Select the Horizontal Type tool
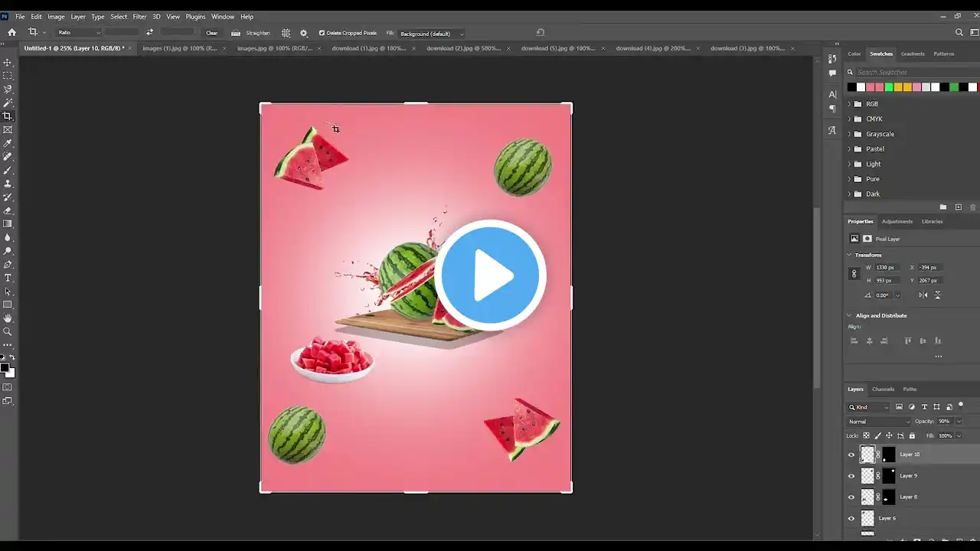980x551 pixels. click(8, 278)
